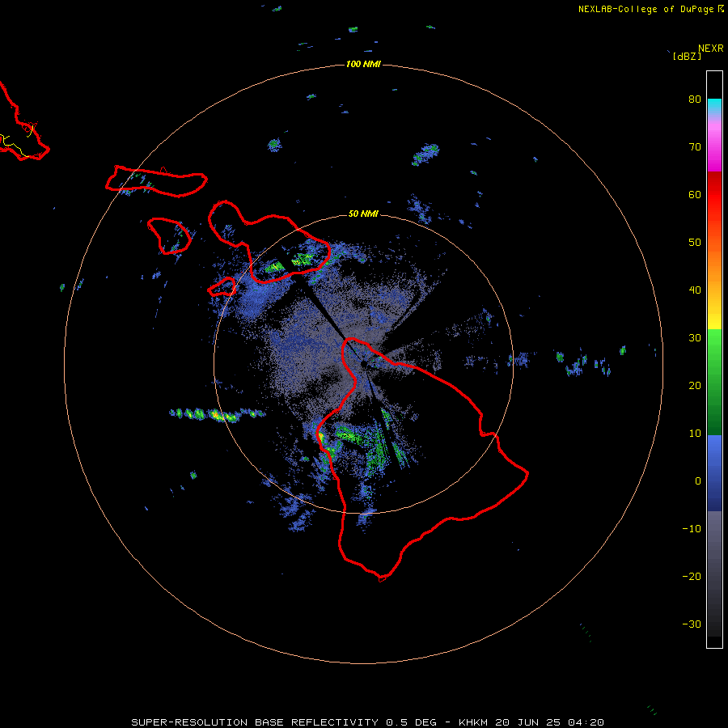
Task: Click the radar site center point
Action: point(363,364)
